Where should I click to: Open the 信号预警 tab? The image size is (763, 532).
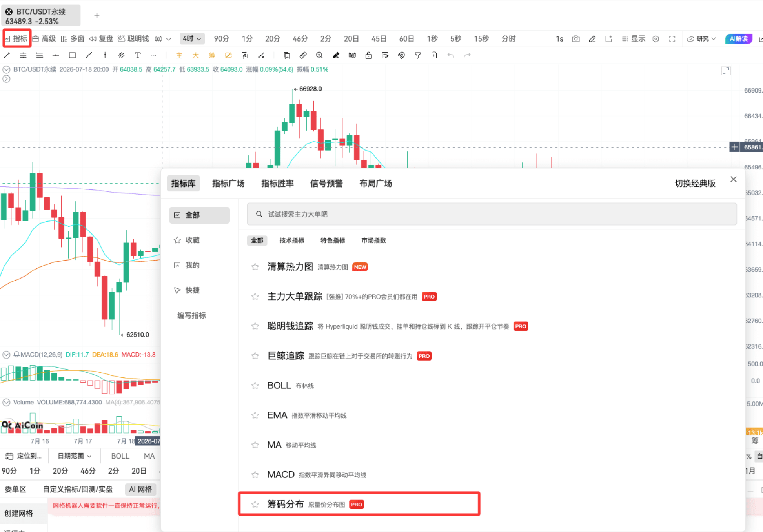(326, 184)
